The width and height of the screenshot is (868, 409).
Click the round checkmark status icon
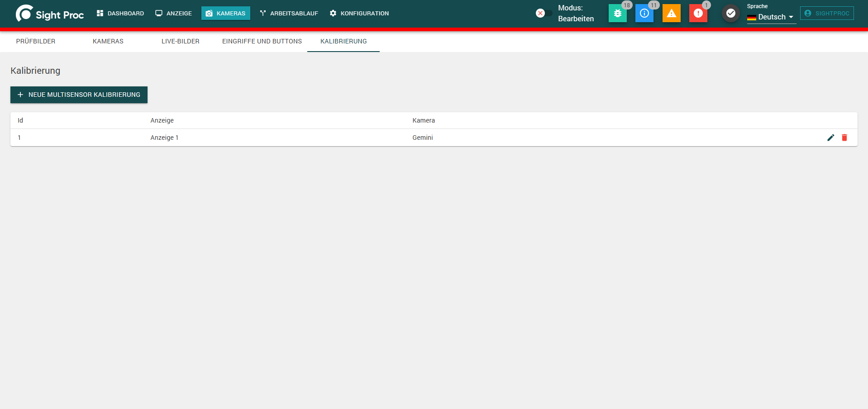click(730, 13)
